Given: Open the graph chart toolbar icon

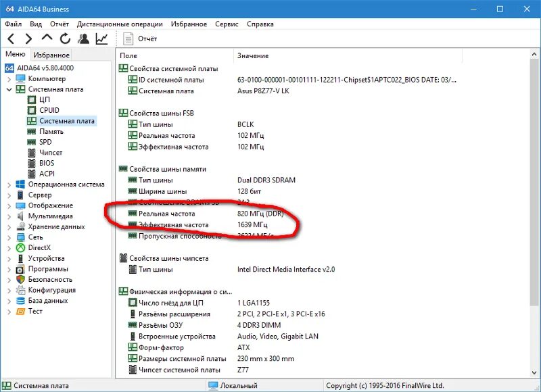Looking at the screenshot, I should click(101, 39).
